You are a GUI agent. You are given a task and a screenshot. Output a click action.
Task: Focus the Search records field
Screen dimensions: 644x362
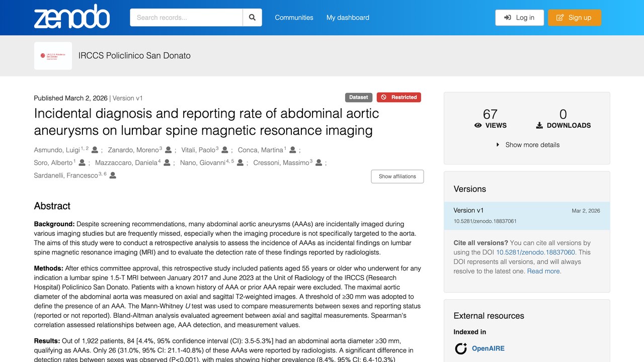tap(186, 18)
